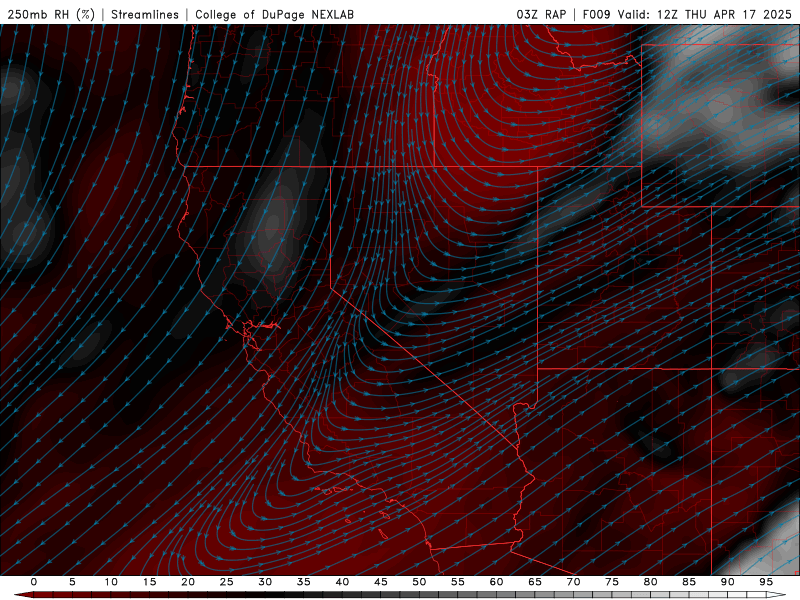The image size is (800, 600).
Task: Click the "10" colorbar tick label
Action: pyautogui.click(x=111, y=582)
